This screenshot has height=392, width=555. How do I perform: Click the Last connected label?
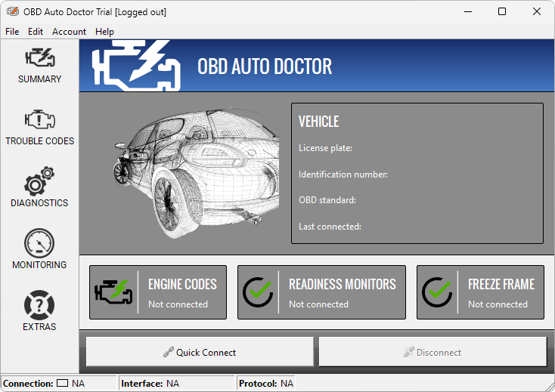(x=330, y=227)
